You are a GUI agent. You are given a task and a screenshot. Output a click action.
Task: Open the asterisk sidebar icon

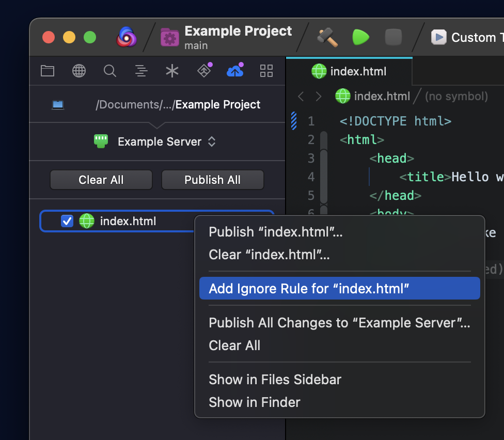point(172,71)
